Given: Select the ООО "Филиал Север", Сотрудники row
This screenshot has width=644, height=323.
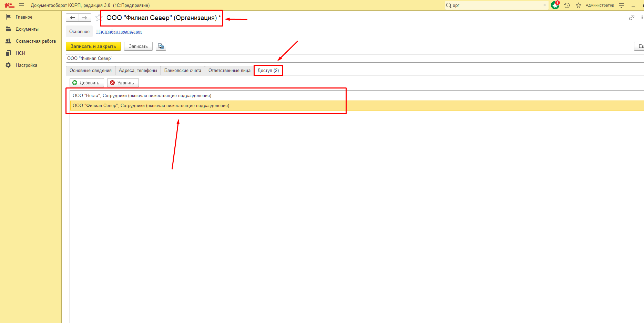Looking at the screenshot, I should tap(357, 105).
